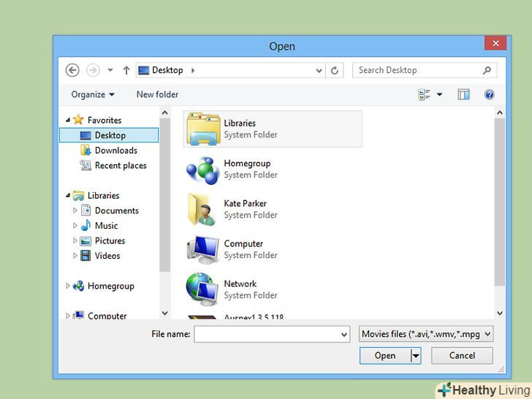
Task: Click the search magnifier icon
Action: [487, 70]
